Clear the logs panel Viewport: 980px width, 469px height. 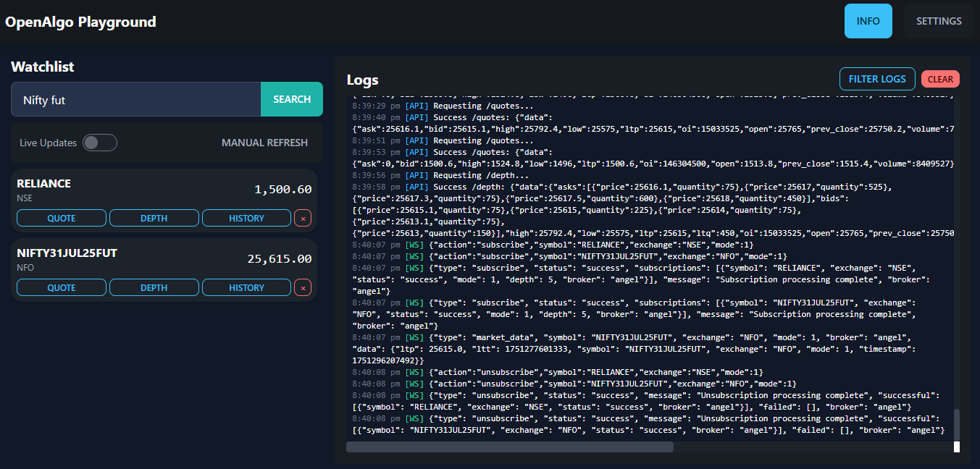[x=940, y=79]
